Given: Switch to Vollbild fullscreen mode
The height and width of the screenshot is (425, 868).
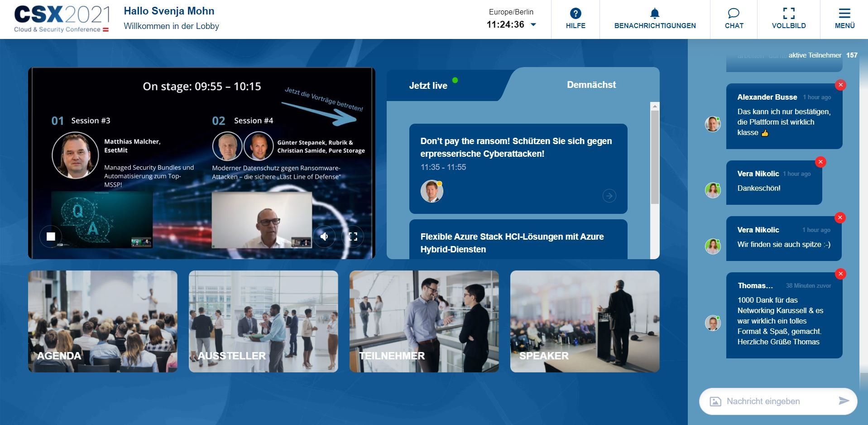Looking at the screenshot, I should coord(789,19).
